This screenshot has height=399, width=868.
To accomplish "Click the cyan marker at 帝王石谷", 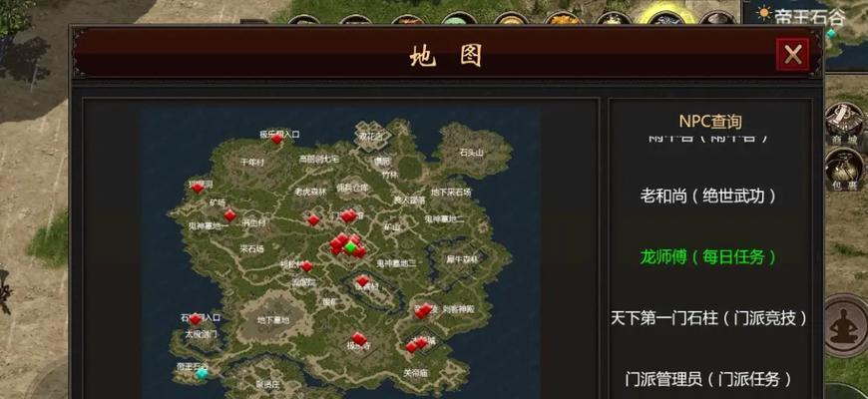I will point(203,373).
